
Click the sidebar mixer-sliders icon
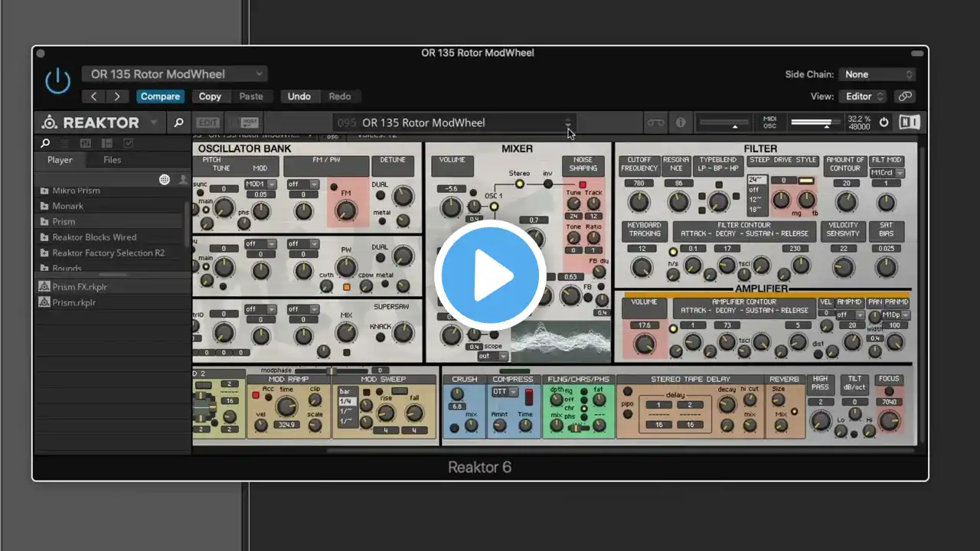(86, 143)
